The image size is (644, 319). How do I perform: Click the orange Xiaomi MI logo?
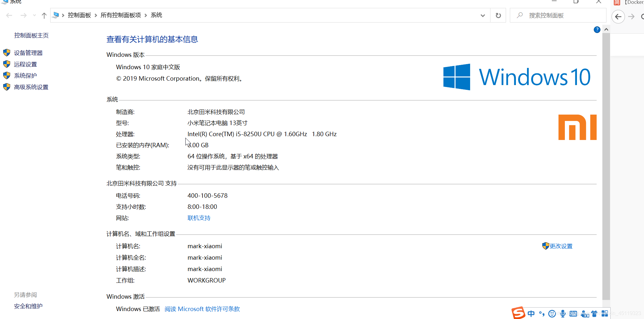tap(577, 127)
